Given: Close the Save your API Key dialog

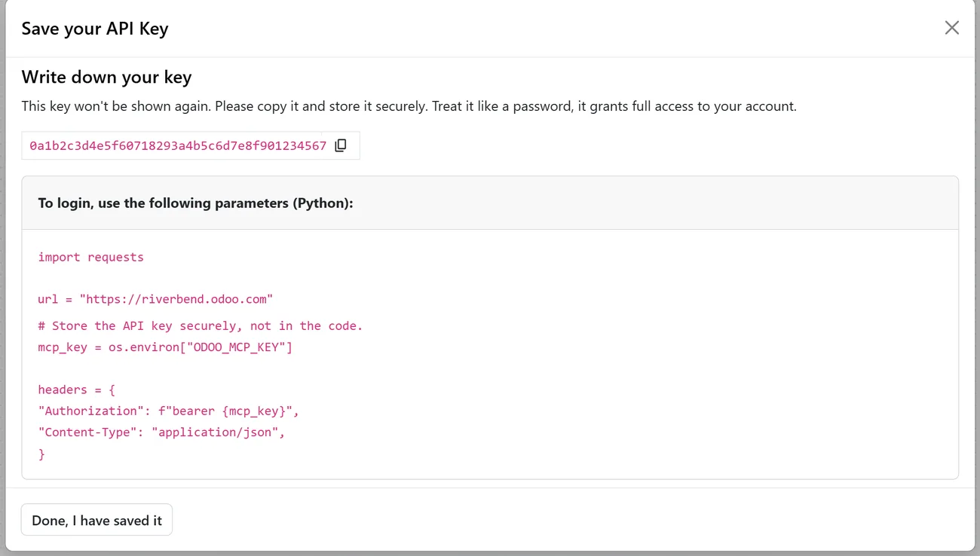Looking at the screenshot, I should tap(951, 28).
